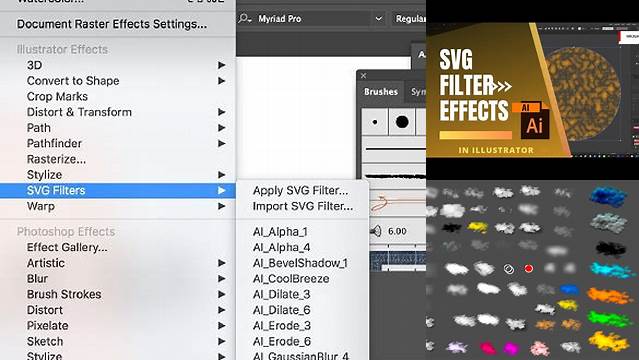Click the arrow beside SVG Filters
639x360 pixels.
(x=221, y=190)
